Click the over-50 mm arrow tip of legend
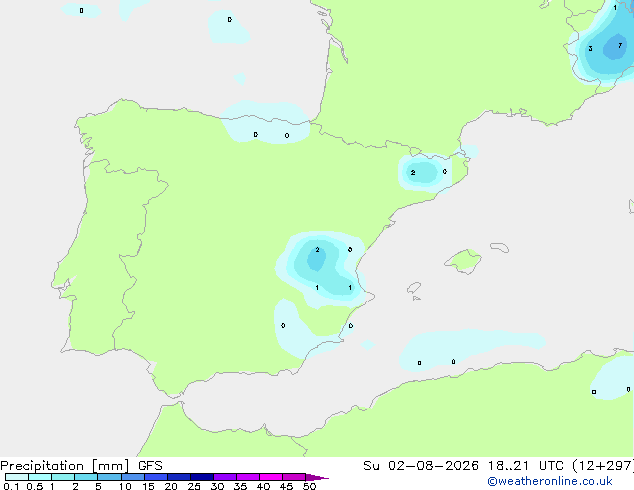Viewport: 634px width, 490px height. point(317,477)
